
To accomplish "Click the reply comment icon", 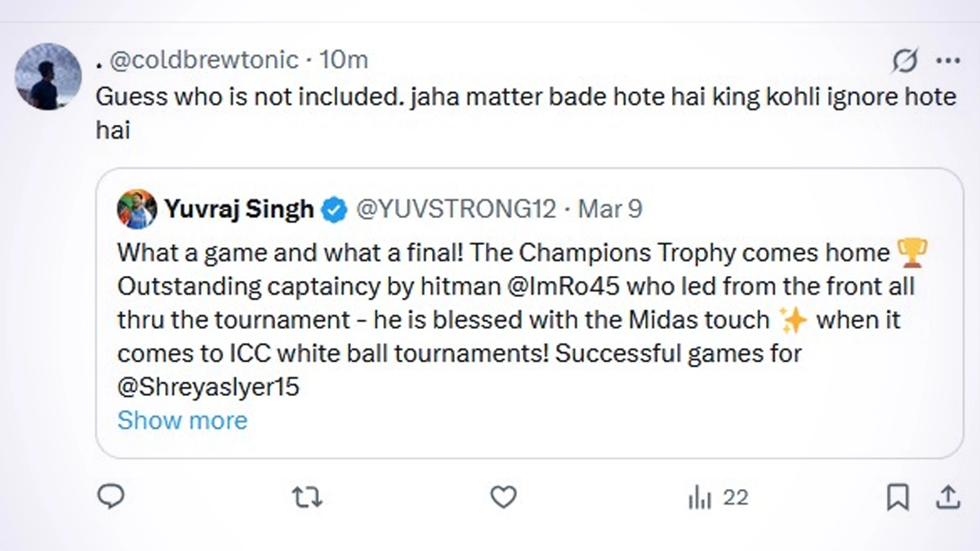I will coord(110,496).
